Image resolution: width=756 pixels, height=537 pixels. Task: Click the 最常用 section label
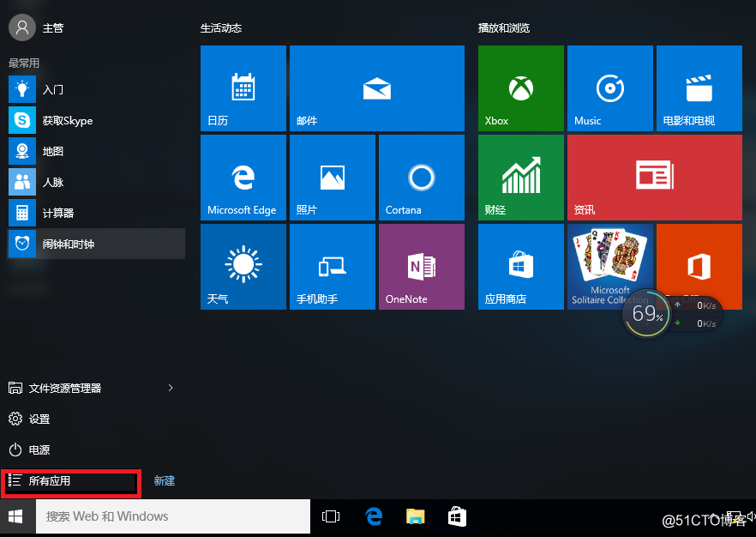click(x=24, y=63)
